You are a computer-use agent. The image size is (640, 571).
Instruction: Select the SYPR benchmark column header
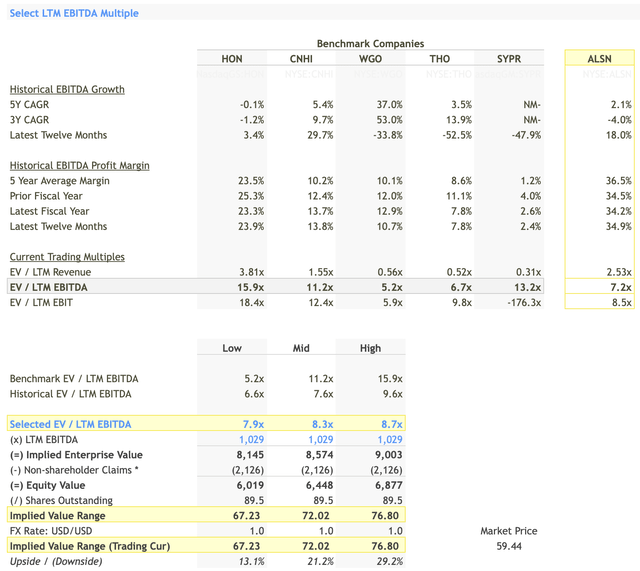tap(509, 59)
